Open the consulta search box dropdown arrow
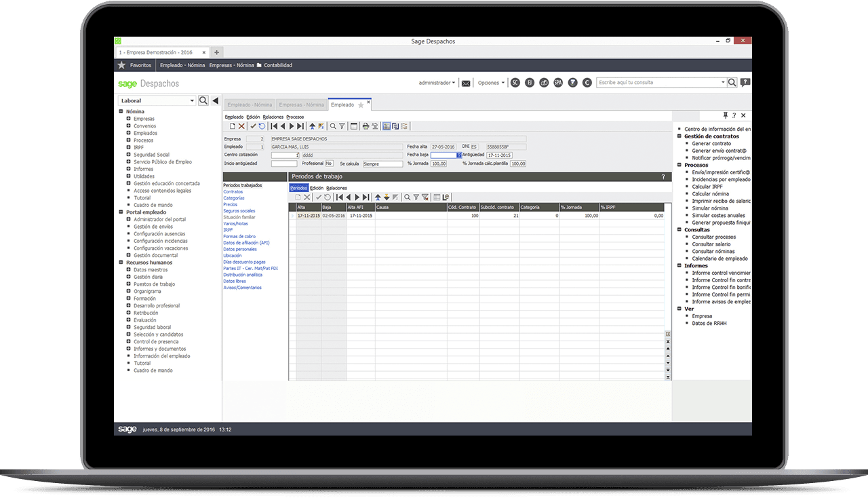This screenshot has width=868, height=498. tap(723, 83)
